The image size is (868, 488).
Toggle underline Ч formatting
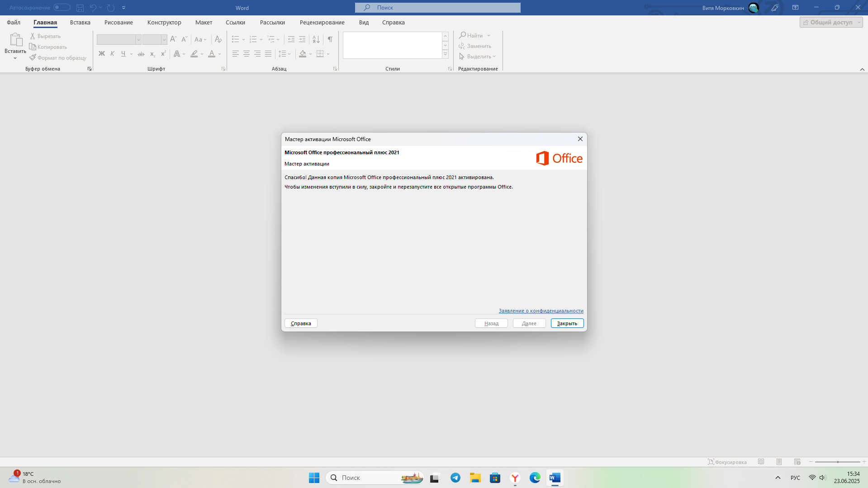(123, 54)
